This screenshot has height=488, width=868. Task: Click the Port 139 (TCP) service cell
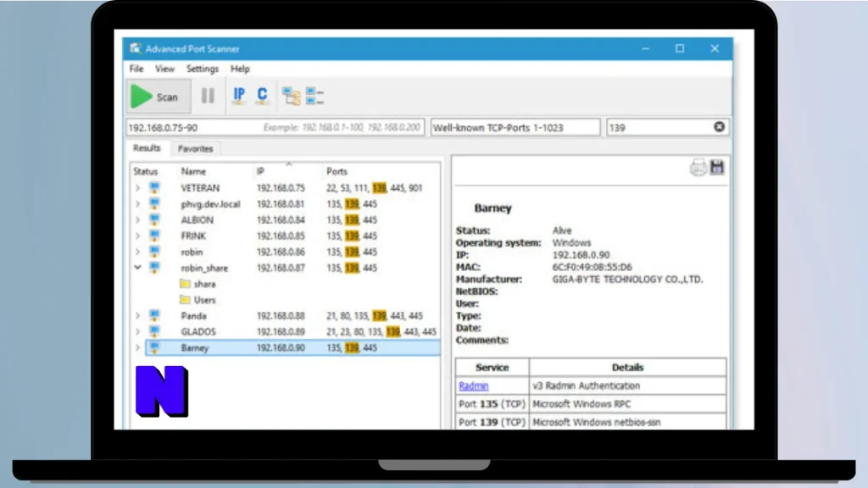coord(492,422)
